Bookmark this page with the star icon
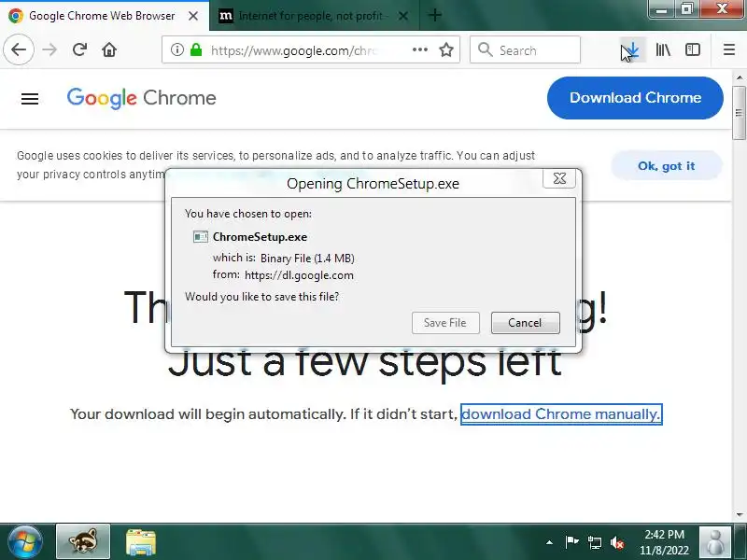 446,49
